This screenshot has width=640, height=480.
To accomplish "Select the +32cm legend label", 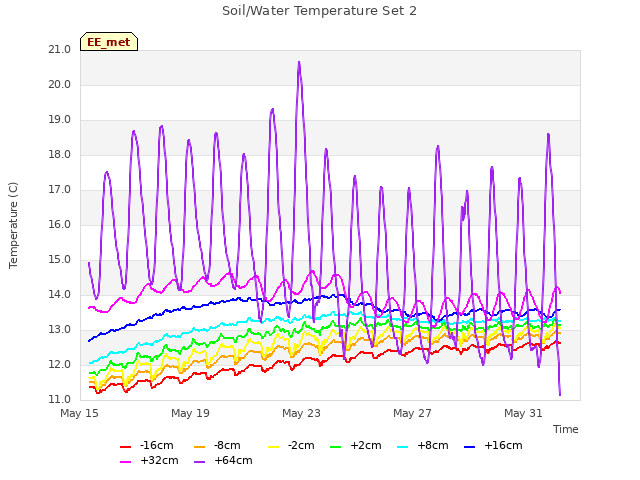I will [x=159, y=460].
